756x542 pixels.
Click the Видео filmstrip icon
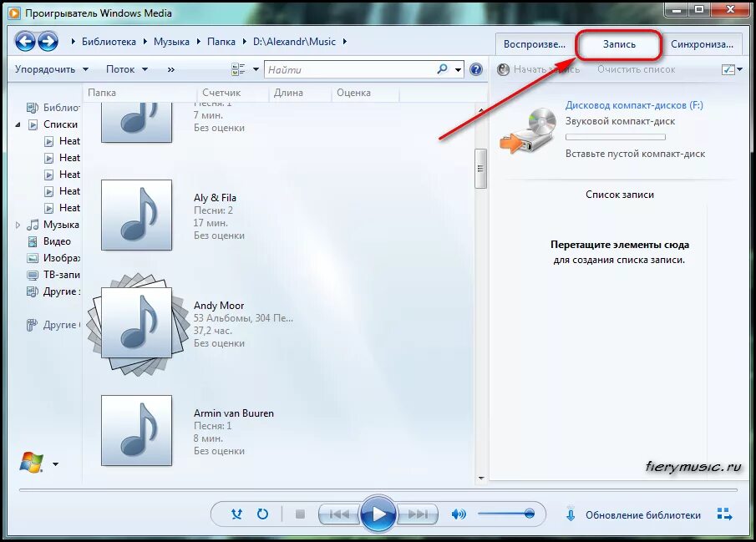33,241
